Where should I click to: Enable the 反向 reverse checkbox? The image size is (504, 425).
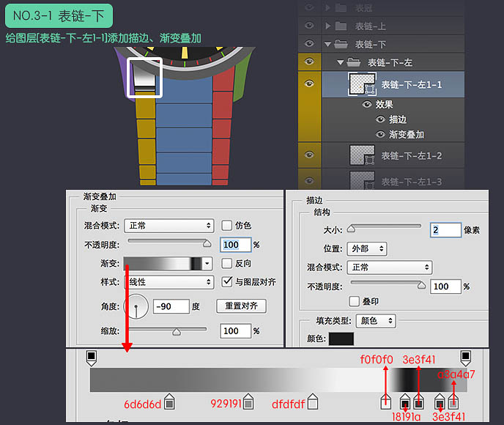tap(226, 263)
